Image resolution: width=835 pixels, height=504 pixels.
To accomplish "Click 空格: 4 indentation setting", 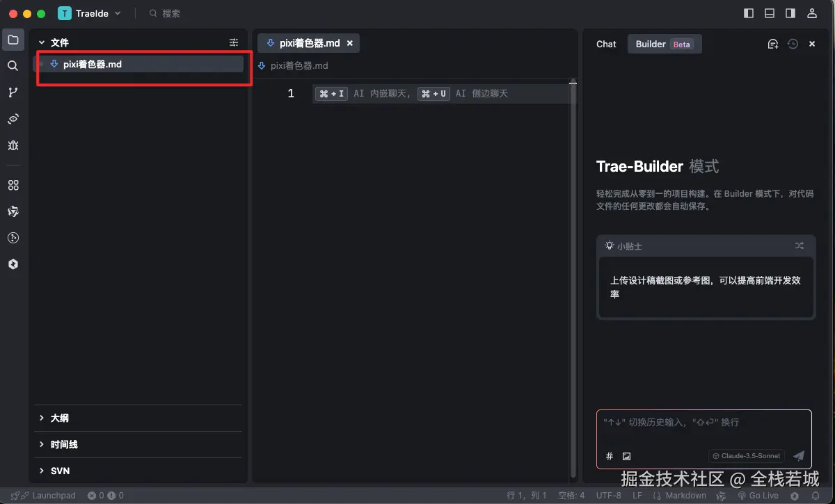I will 571,496.
